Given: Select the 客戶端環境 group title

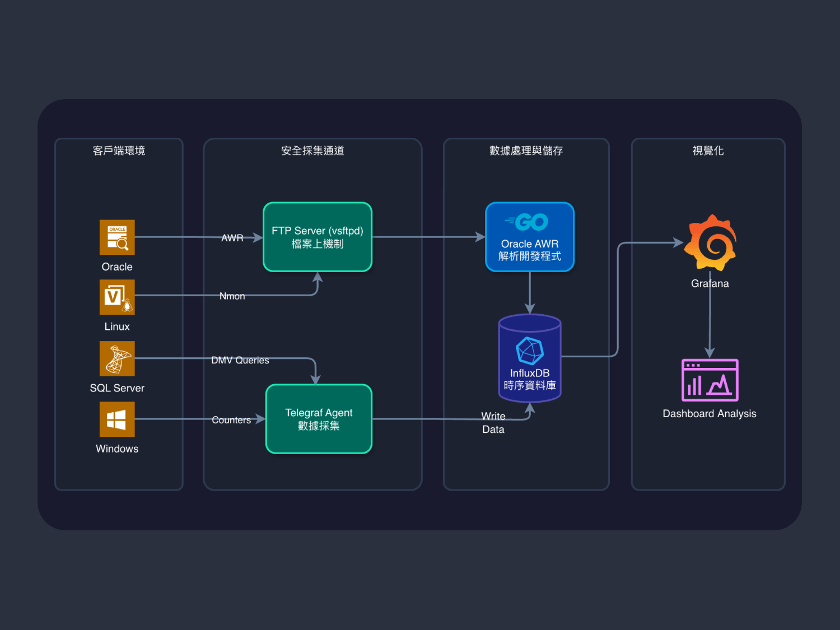Looking at the screenshot, I should (119, 151).
